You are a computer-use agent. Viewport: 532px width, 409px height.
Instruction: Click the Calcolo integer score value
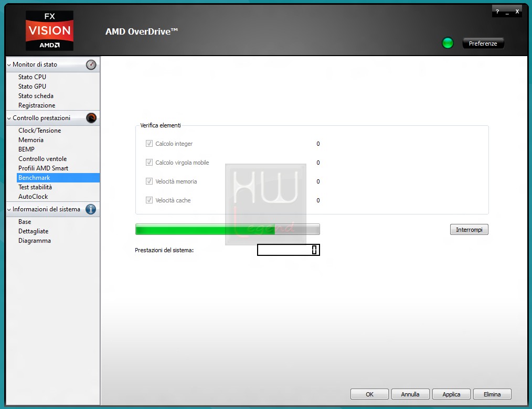click(318, 144)
